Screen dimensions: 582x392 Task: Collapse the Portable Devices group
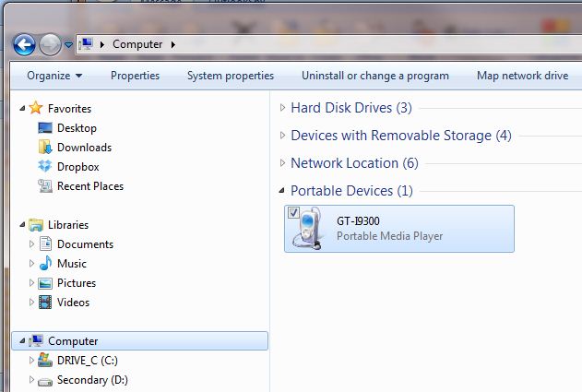[x=281, y=190]
